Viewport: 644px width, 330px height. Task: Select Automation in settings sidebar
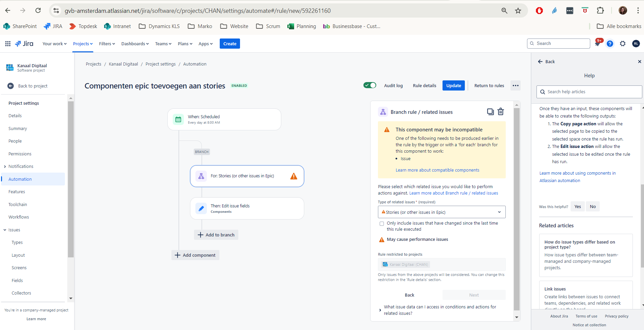(x=33, y=179)
